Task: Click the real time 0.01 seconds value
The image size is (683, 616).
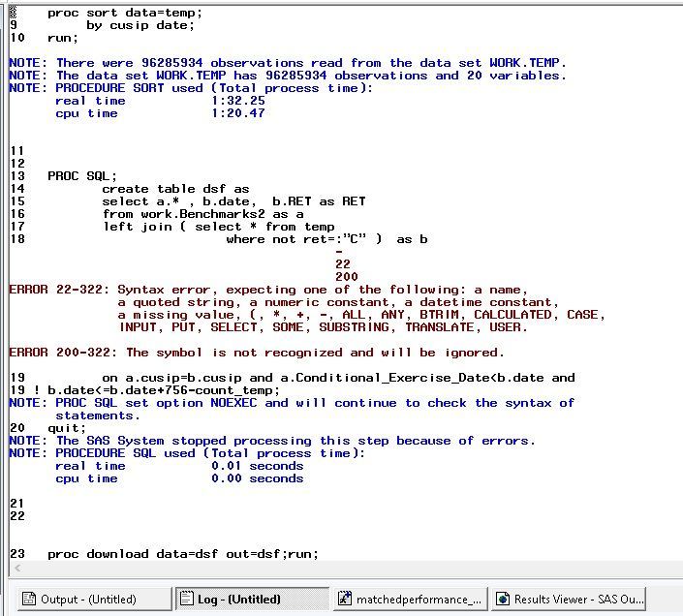Action: [x=258, y=466]
